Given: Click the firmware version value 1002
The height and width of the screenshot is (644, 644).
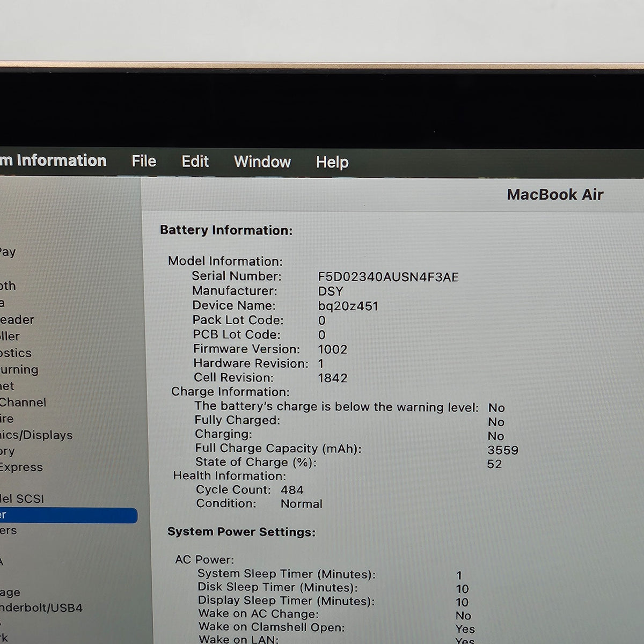Looking at the screenshot, I should [333, 349].
